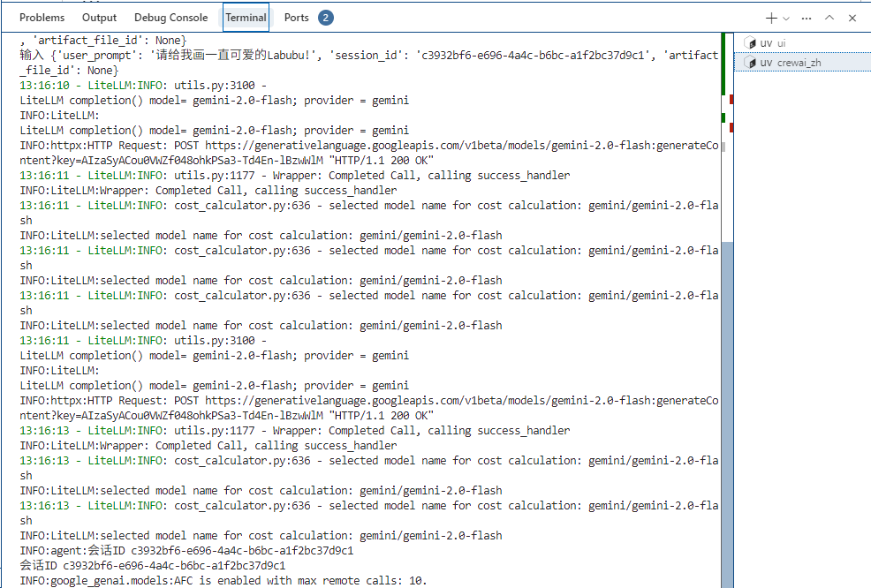Click the shell icon of uv ui terminal
The image size is (871, 588).
pos(751,43)
